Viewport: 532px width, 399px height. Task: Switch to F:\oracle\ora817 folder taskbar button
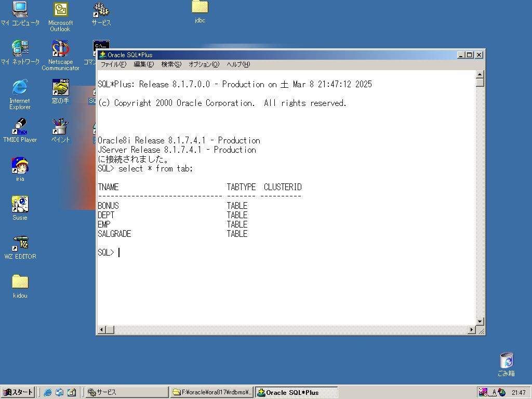pyautogui.click(x=212, y=392)
